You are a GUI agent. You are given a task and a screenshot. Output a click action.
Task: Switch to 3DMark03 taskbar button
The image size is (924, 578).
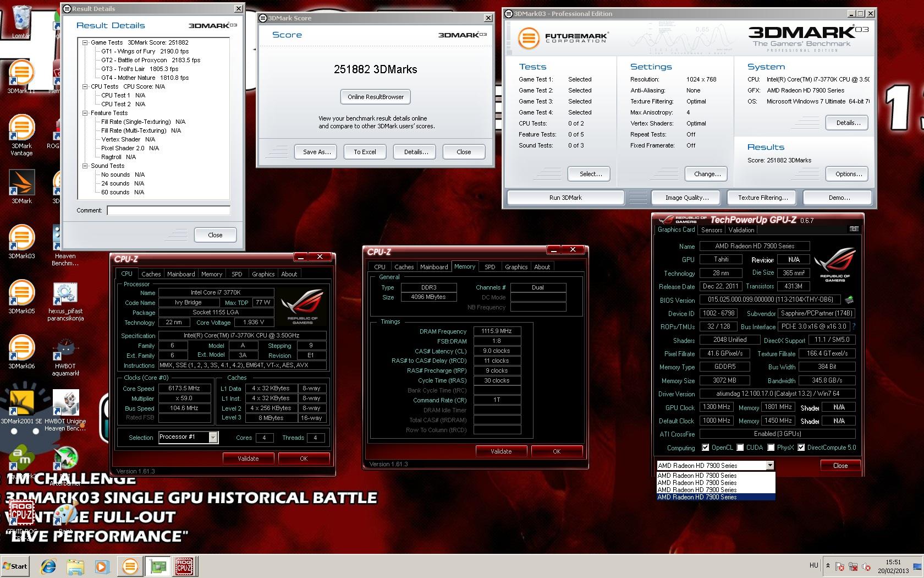[130, 566]
